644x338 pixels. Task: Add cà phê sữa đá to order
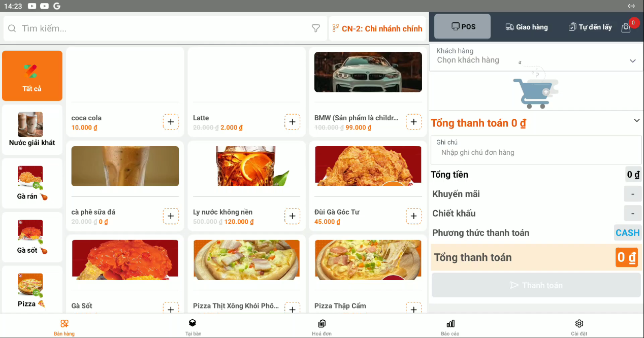(x=171, y=216)
